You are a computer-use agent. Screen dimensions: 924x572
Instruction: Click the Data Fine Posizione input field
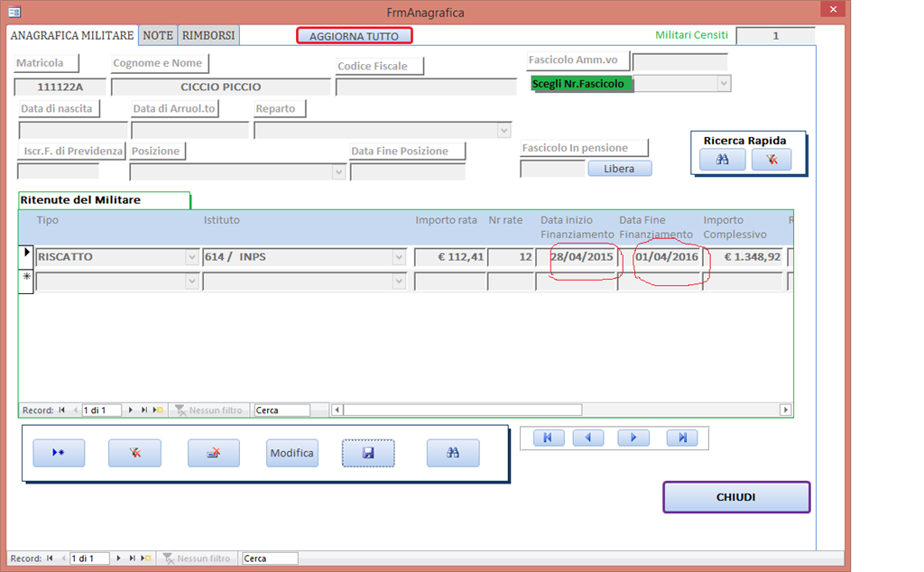408,172
